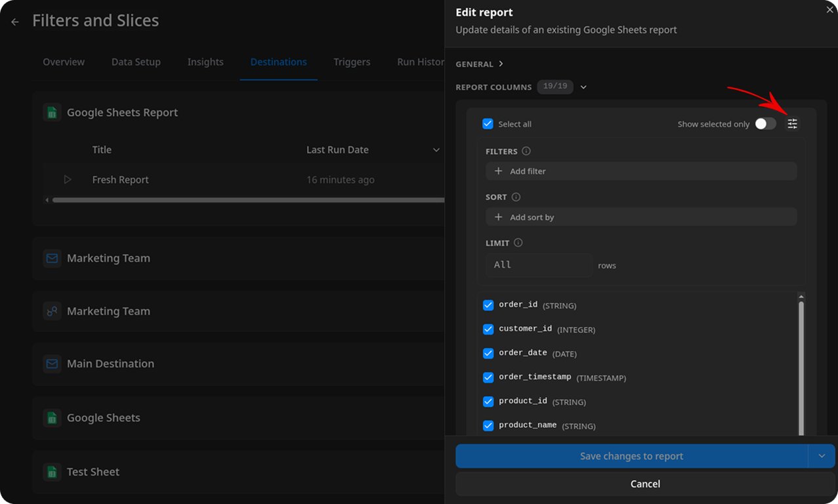Click the Test Sheet sheet icon

point(52,472)
